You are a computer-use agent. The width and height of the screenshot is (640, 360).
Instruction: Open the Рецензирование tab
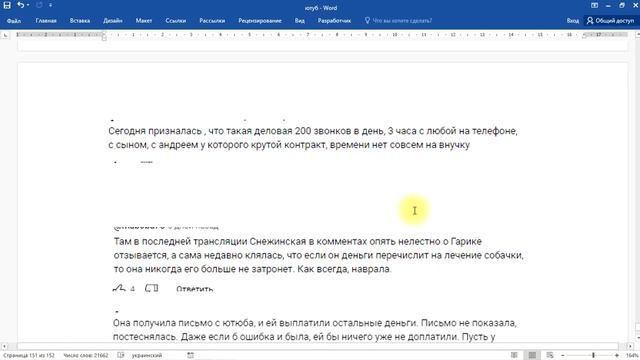click(x=260, y=20)
